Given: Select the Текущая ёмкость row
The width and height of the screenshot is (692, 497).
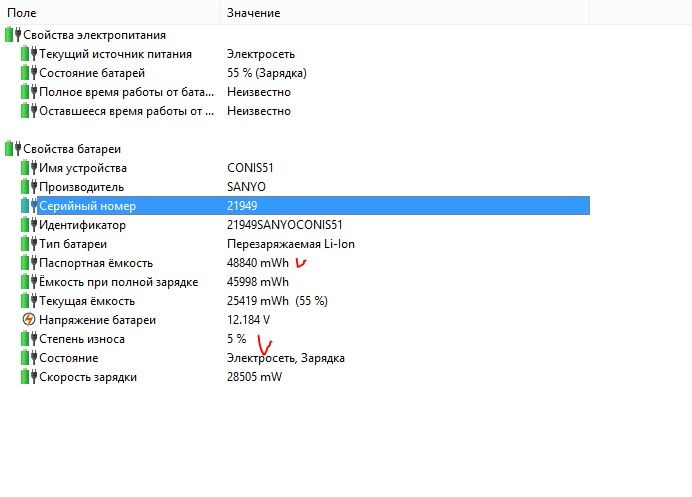Looking at the screenshot, I should (x=87, y=301).
